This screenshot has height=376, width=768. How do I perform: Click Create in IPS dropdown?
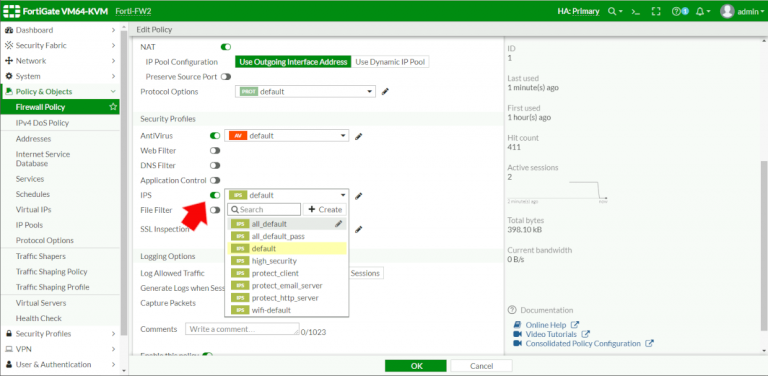pos(325,210)
